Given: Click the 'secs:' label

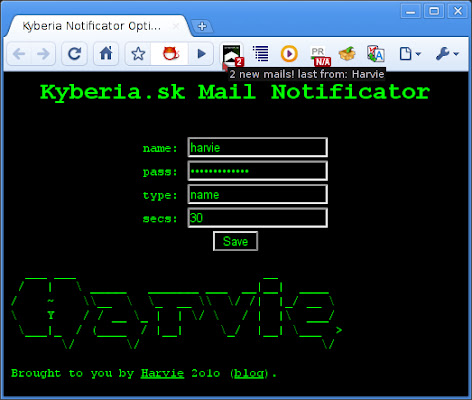Looking at the screenshot, I should 160,219.
